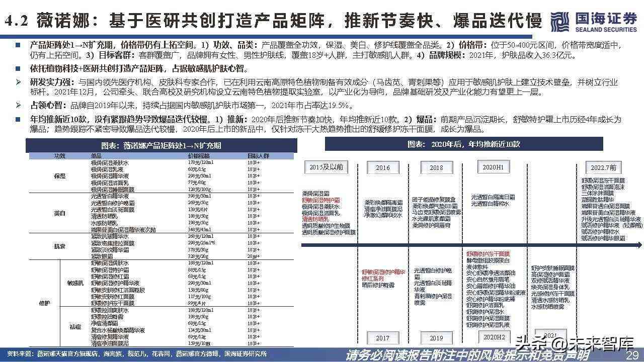644x362 pixels.
Task: Select the 2020H2 timeline box
Action: point(493,337)
